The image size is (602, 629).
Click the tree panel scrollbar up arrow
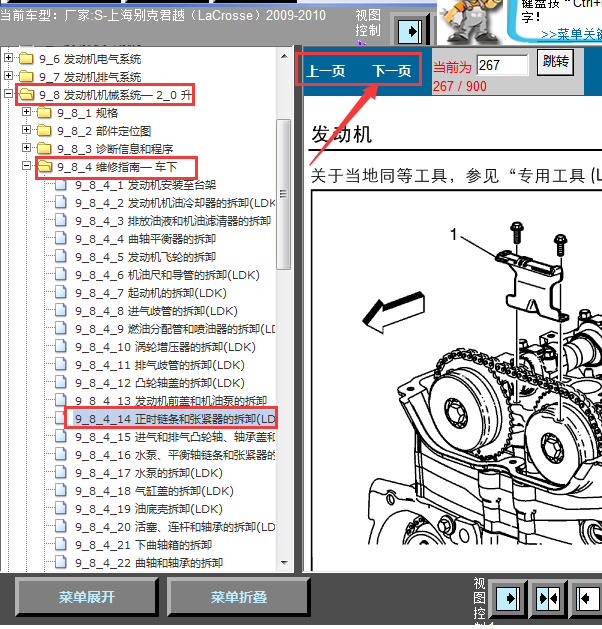[284, 56]
